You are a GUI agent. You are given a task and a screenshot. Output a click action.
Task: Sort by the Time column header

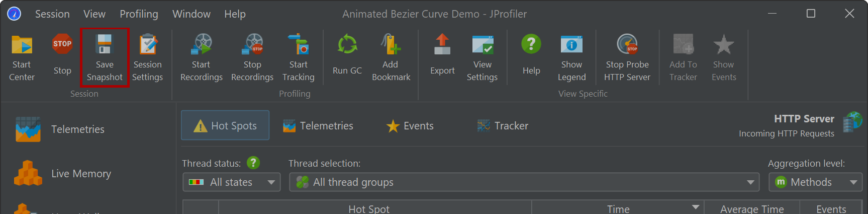pyautogui.click(x=618, y=208)
